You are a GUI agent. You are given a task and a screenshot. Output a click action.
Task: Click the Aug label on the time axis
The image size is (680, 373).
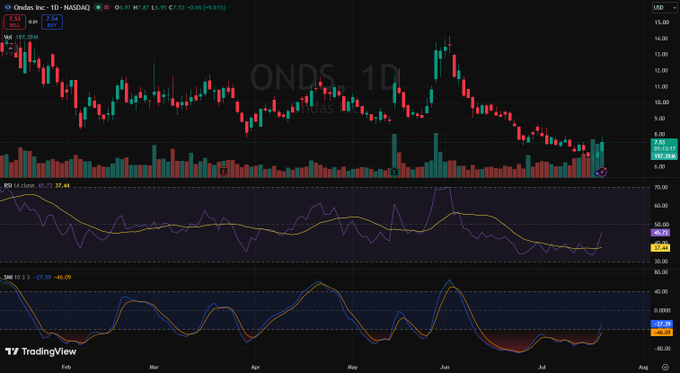point(644,367)
